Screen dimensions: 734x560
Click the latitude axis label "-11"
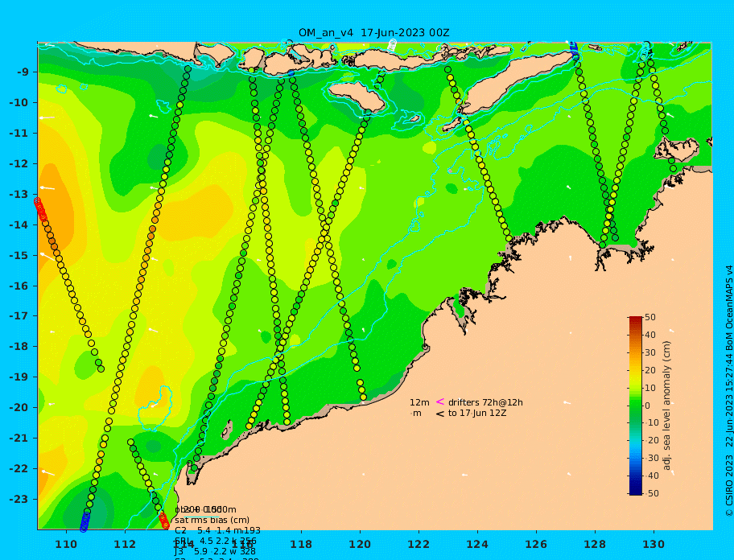tap(19, 134)
